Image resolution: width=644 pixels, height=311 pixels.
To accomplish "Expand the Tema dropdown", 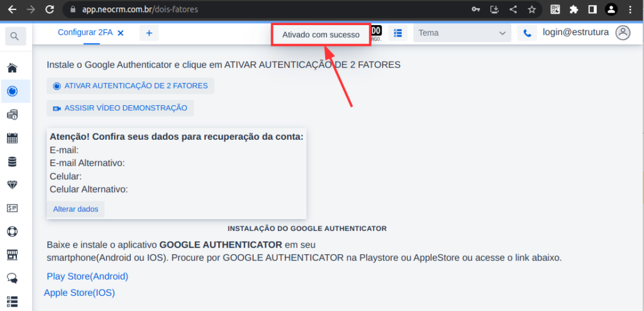I will click(462, 33).
